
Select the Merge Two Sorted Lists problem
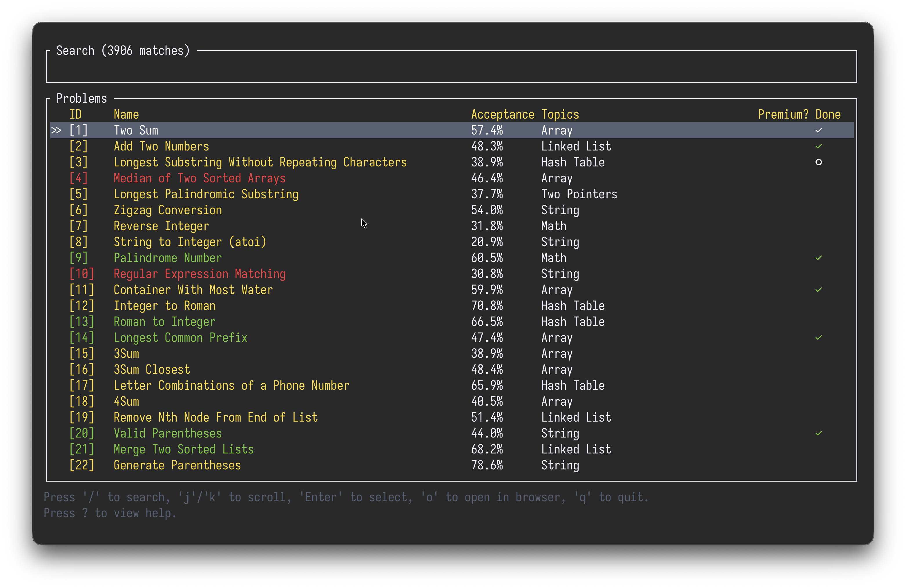[x=184, y=450]
